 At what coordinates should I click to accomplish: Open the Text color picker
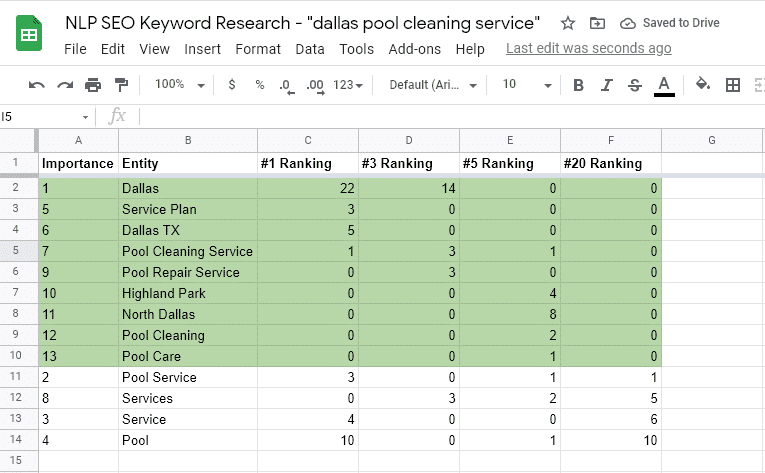(664, 86)
